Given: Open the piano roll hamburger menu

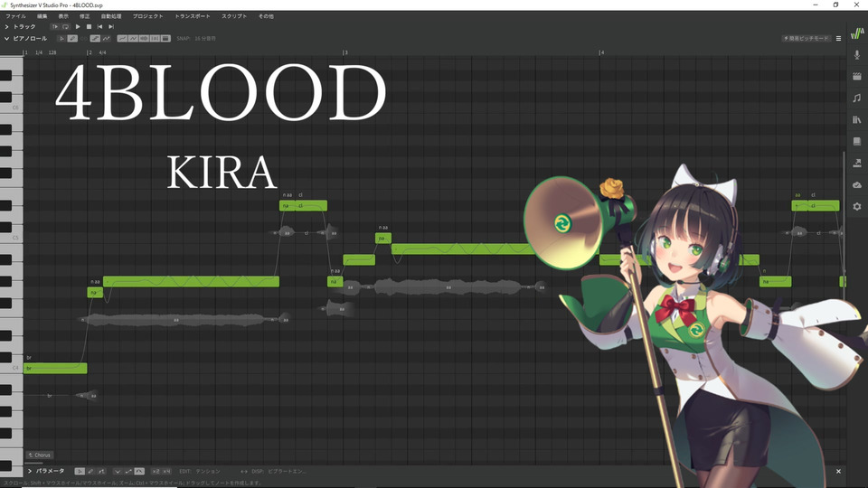Looking at the screenshot, I should click(839, 39).
